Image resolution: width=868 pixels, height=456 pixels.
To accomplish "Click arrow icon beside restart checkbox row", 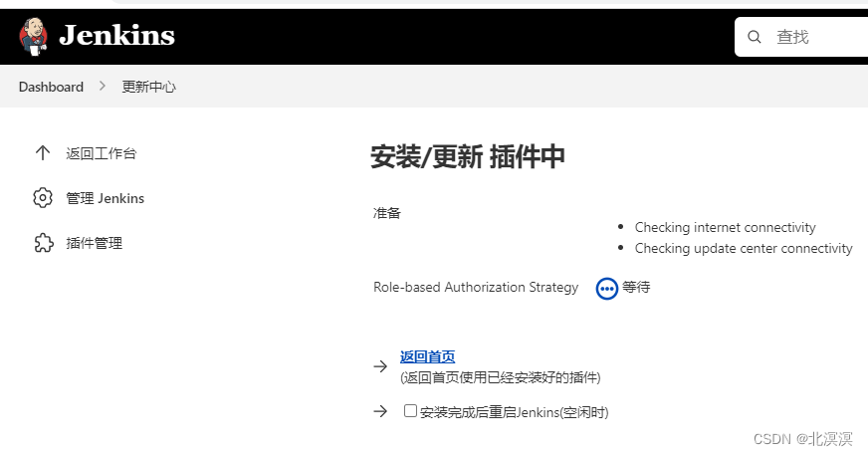I will point(380,411).
